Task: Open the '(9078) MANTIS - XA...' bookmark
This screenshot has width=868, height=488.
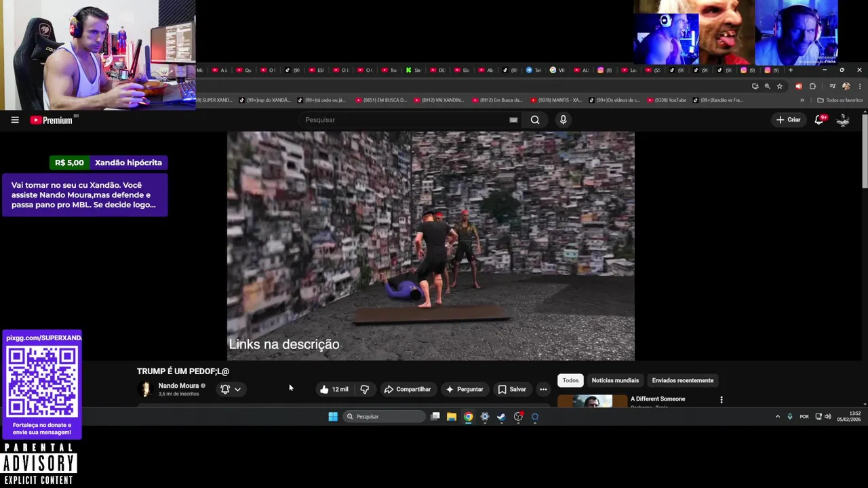Action: (555, 100)
